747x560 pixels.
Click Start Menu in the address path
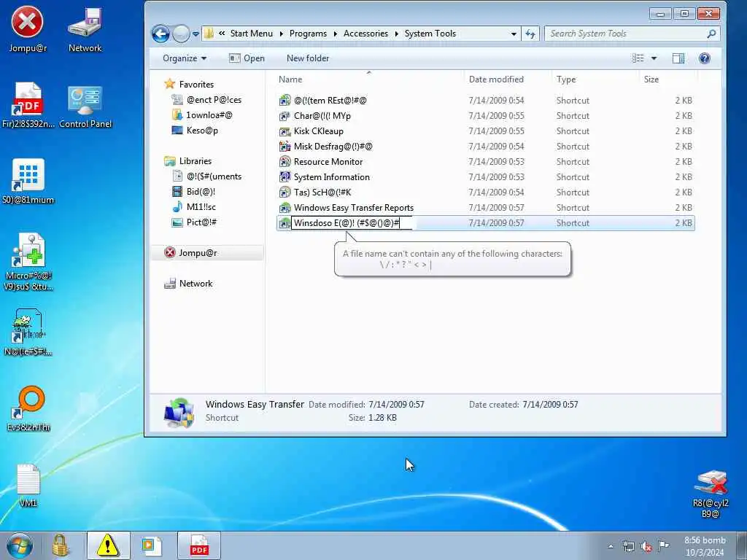251,34
